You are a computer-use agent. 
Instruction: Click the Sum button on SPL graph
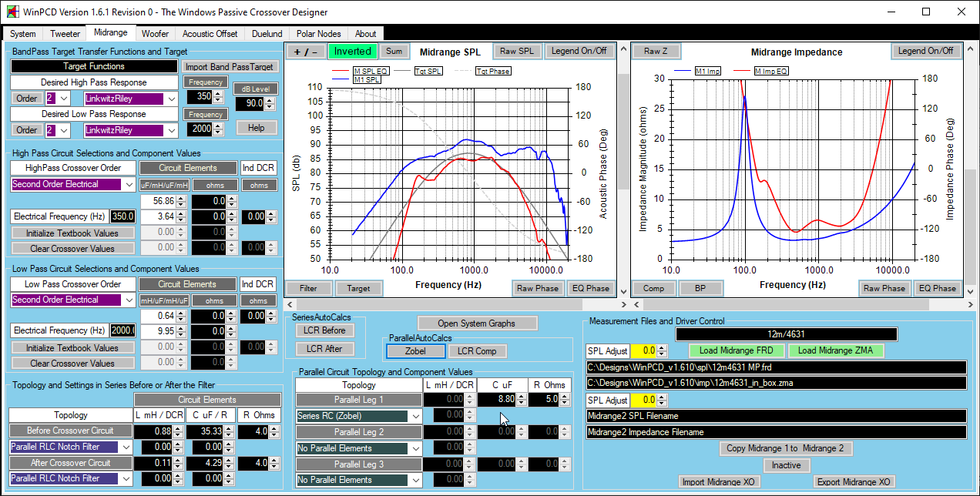pos(394,52)
